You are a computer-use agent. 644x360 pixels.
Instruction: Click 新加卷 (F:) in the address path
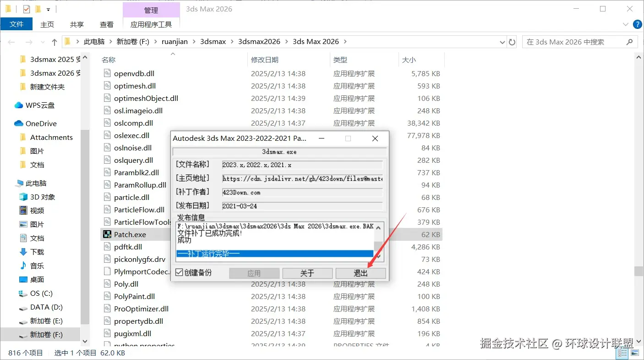(x=133, y=42)
